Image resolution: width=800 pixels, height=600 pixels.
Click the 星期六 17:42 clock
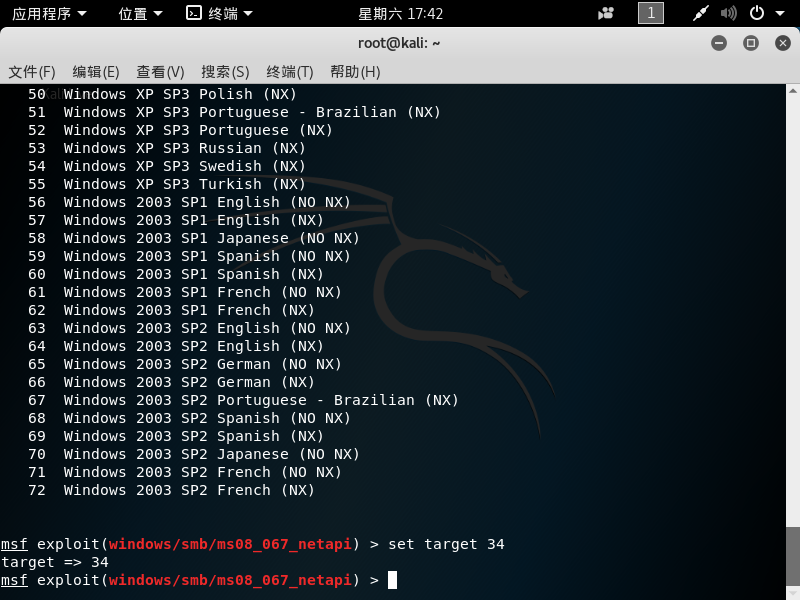pos(401,14)
